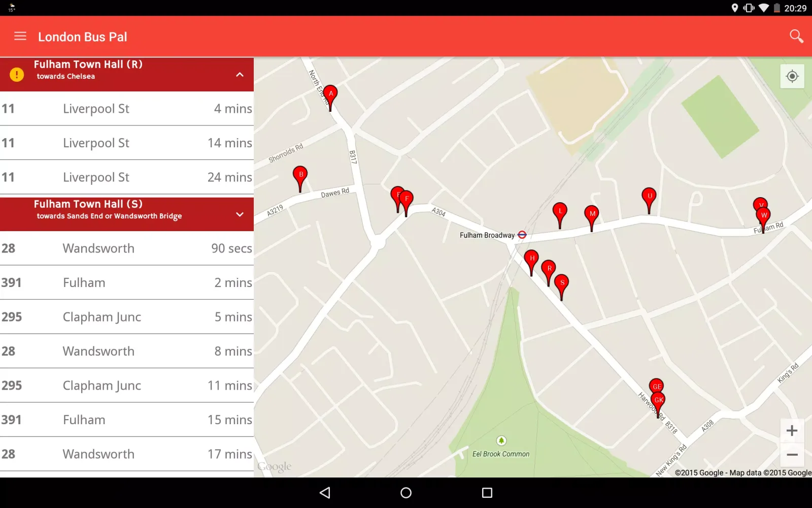Tap the Android back button
Screen dimensions: 812x508
click(x=325, y=492)
